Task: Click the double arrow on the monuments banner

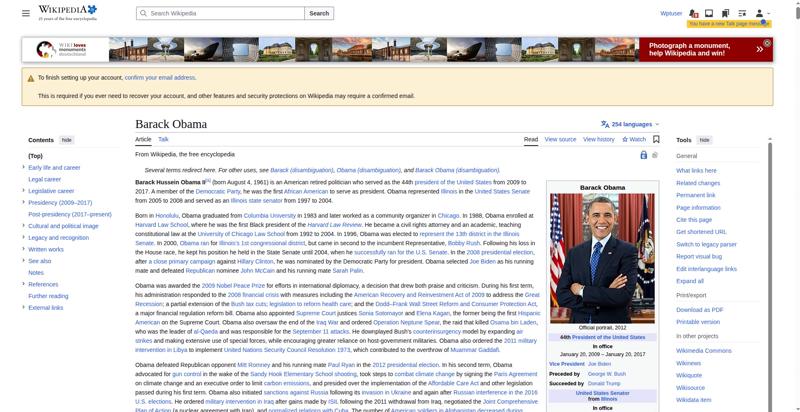Action: [x=759, y=49]
